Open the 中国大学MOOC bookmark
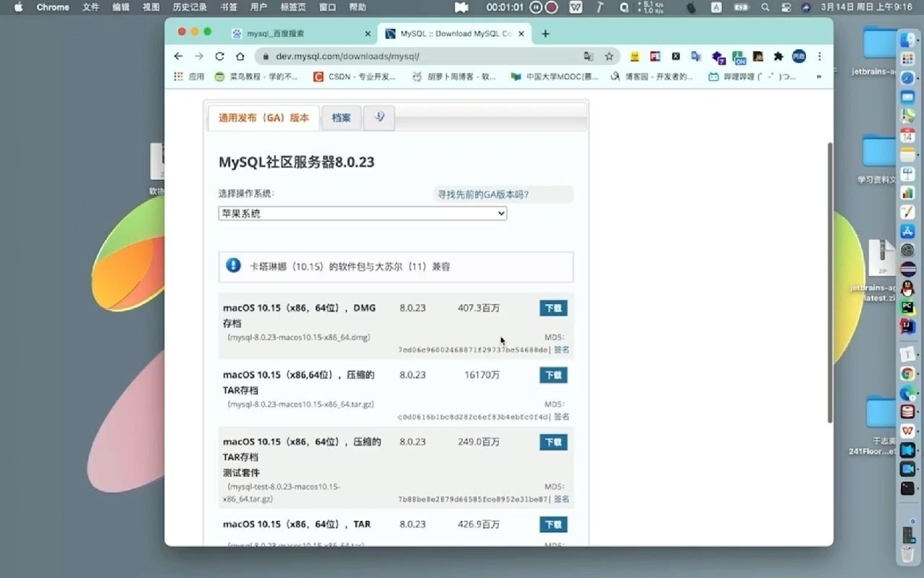 [x=554, y=77]
